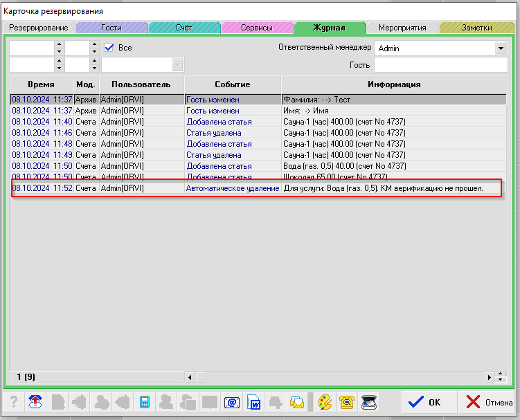Click the red upload arrow icon

(x=35, y=402)
